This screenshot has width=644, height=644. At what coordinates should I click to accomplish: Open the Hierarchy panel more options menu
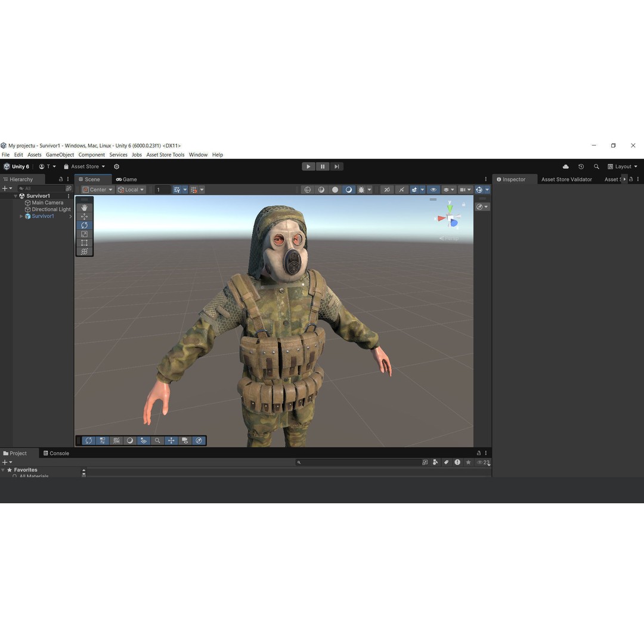[68, 179]
